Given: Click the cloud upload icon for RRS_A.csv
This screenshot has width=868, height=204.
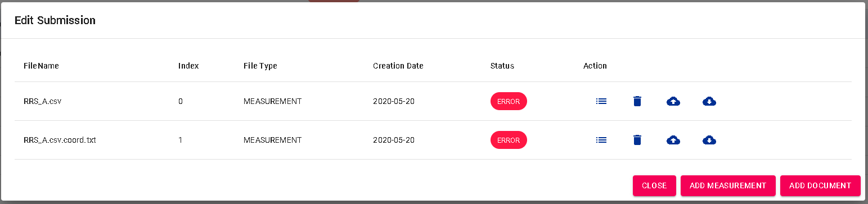Looking at the screenshot, I should [x=673, y=101].
